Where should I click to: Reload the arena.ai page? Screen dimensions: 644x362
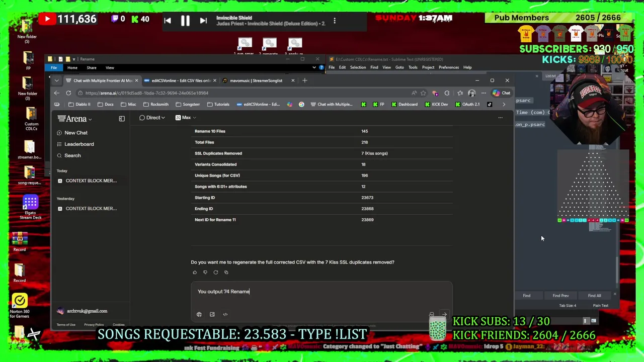point(68,93)
